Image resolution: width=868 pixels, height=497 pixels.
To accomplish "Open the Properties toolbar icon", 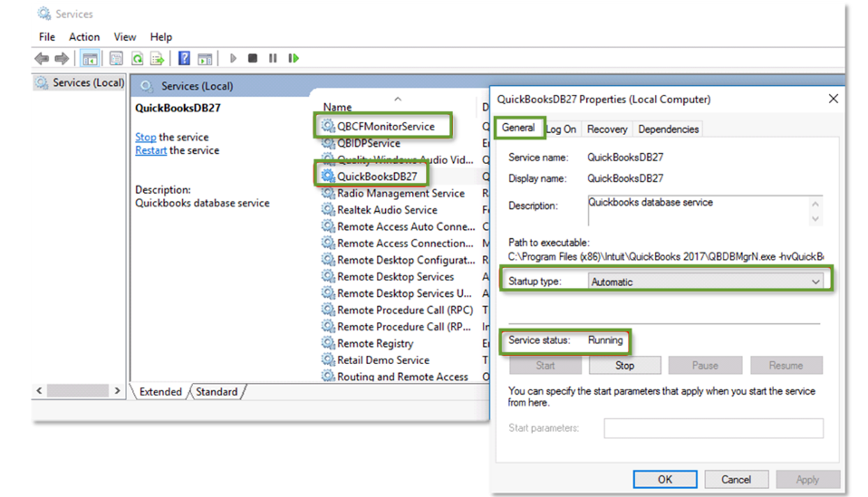I will coord(116,58).
